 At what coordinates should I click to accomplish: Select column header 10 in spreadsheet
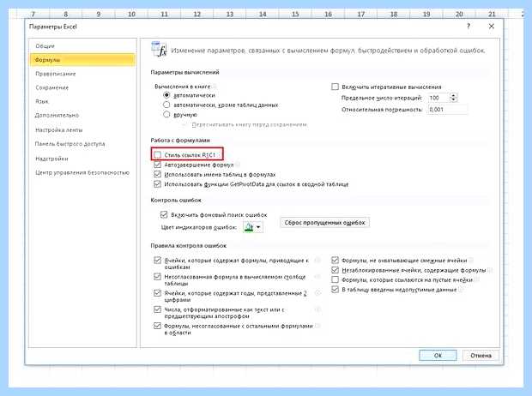(131, 14)
